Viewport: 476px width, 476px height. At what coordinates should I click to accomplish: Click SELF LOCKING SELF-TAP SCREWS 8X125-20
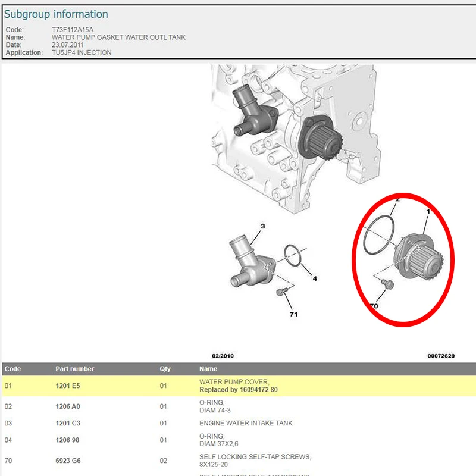[255, 461]
